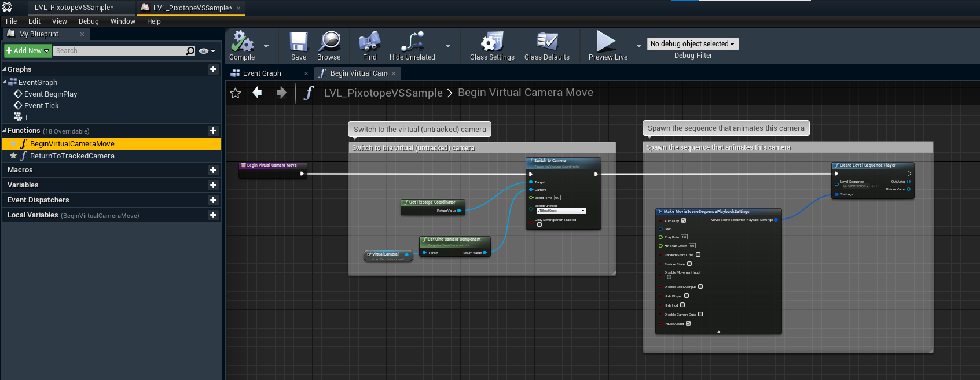The image size is (980, 380).
Task: Open the Blend Function dropdown on Switch to Camera
Action: [561, 211]
